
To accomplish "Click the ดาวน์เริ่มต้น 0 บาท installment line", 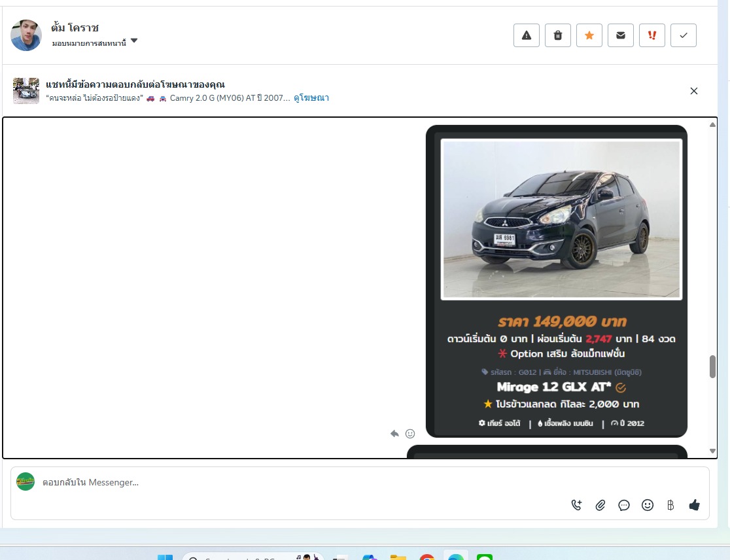I will (561, 338).
